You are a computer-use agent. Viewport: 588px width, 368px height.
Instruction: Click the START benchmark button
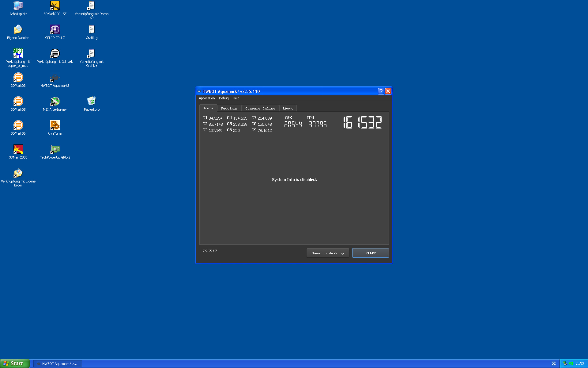371,253
